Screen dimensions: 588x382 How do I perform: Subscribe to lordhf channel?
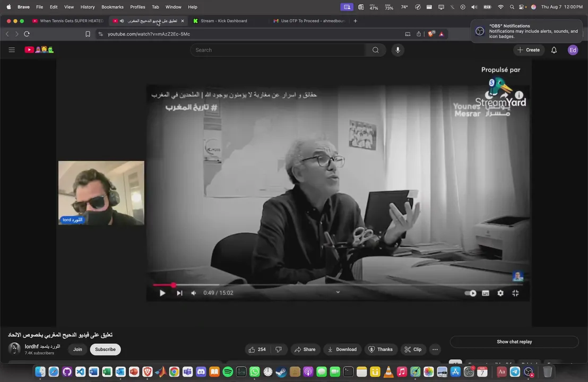click(x=106, y=350)
